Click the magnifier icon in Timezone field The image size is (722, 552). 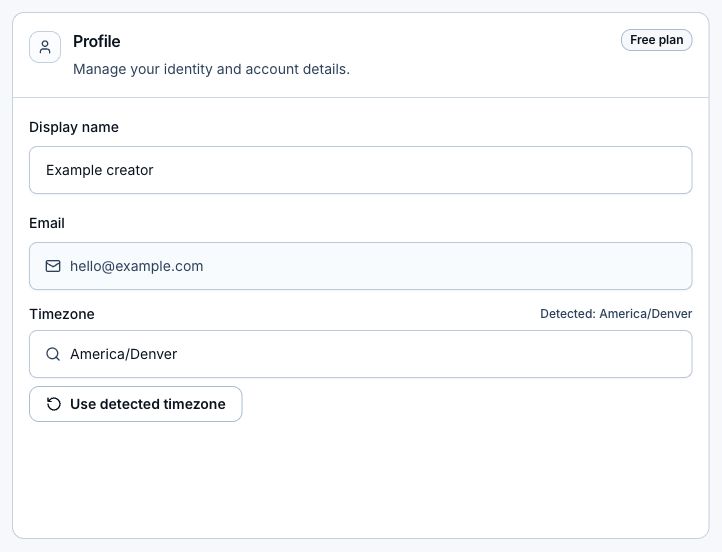(53, 354)
